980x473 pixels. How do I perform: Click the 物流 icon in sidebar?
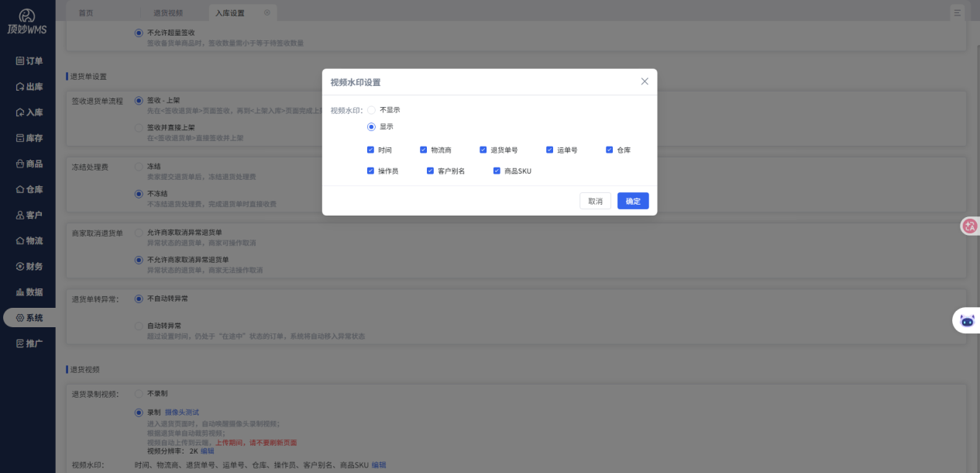click(20, 240)
